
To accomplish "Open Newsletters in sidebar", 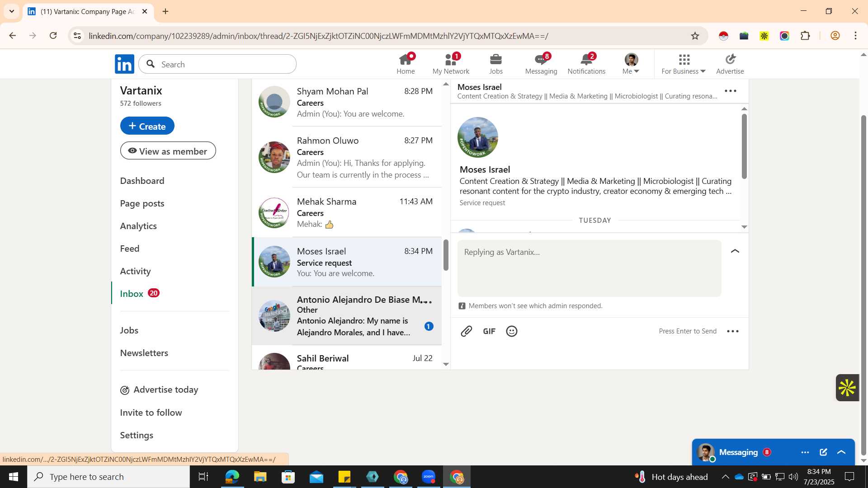I will coord(144,353).
